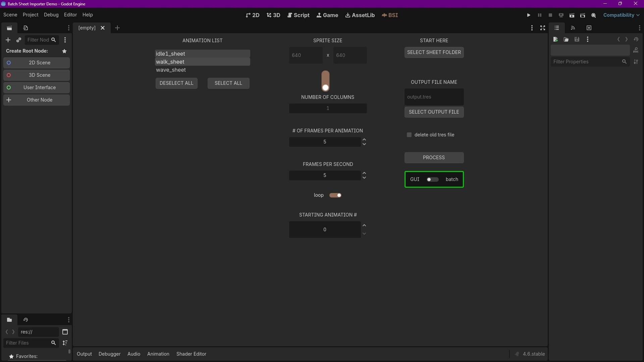Screen dimensions: 644x362
Task: Load an existing resource folder icon
Action: point(566,40)
